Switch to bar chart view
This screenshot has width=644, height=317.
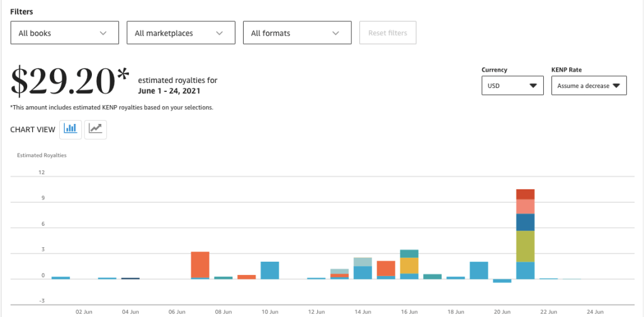click(x=70, y=129)
